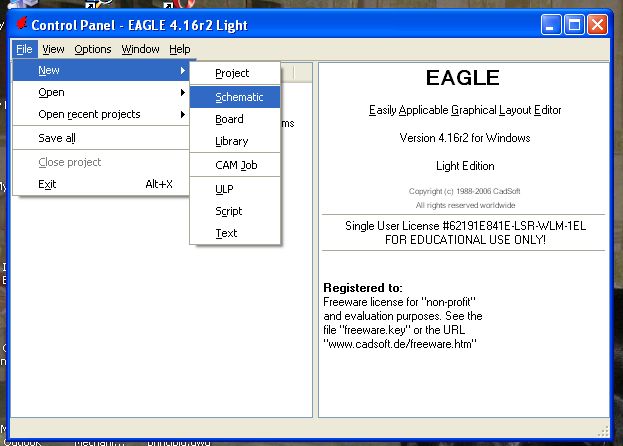Choose Exit from File menu
This screenshot has height=446, width=623.
point(101,184)
